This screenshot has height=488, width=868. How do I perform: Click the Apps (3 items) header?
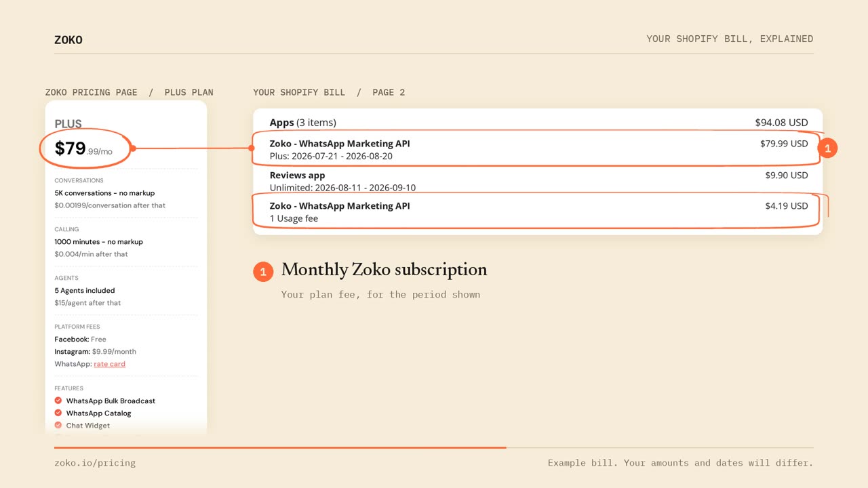tap(303, 123)
